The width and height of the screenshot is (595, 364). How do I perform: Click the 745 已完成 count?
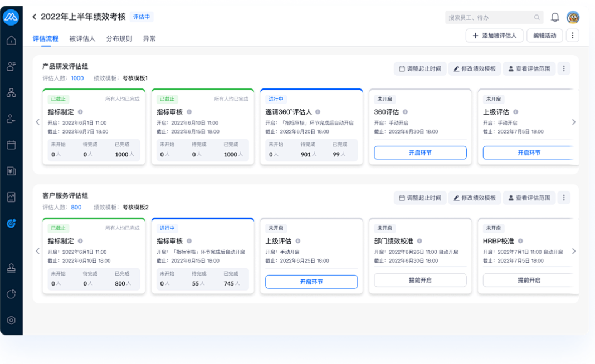point(229,283)
